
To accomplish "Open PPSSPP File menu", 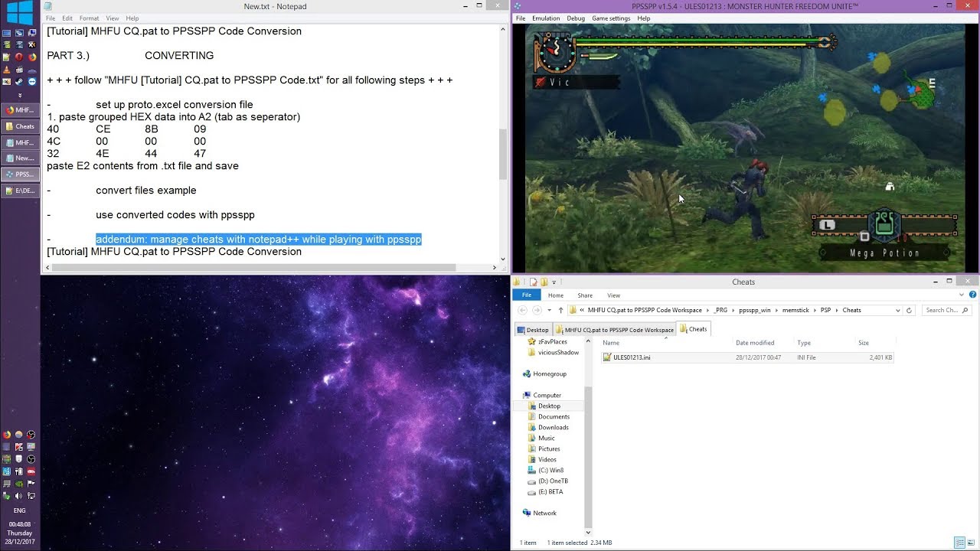I will (x=521, y=18).
